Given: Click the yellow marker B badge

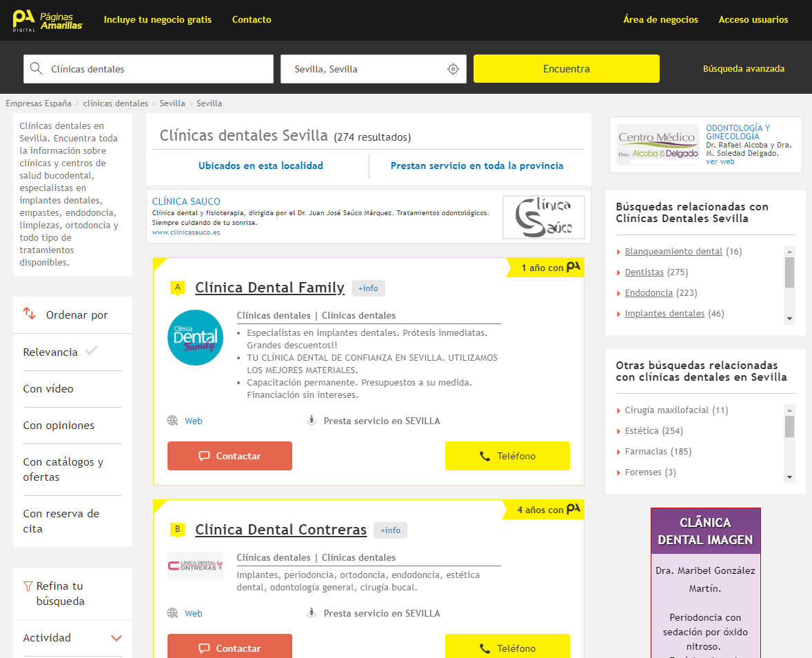Looking at the screenshot, I should pyautogui.click(x=178, y=530).
